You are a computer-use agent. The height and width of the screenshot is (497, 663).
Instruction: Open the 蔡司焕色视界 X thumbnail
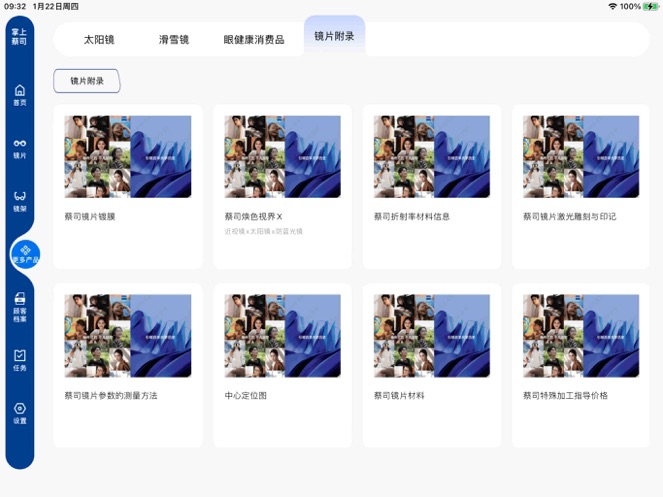coord(282,157)
